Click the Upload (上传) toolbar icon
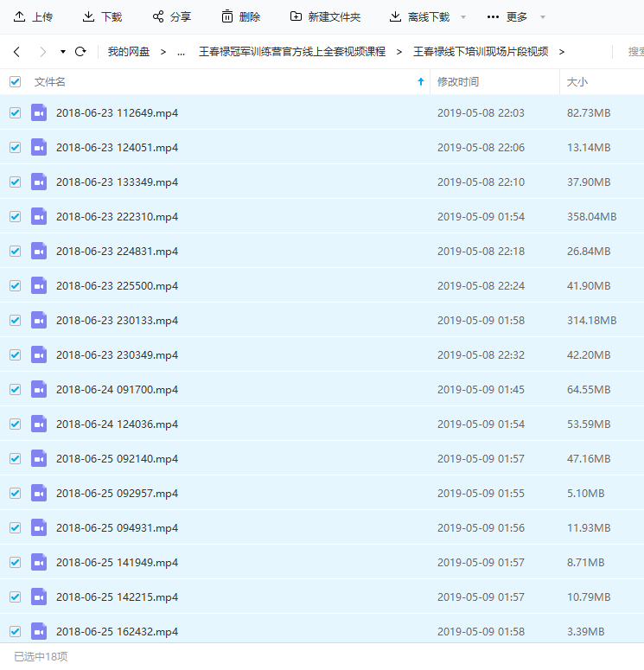 19,16
